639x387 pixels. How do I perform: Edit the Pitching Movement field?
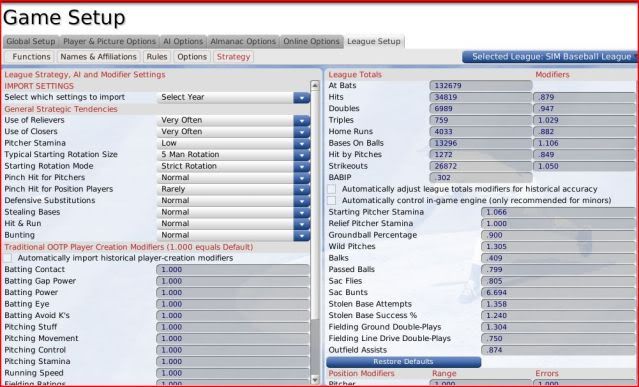(x=233, y=339)
